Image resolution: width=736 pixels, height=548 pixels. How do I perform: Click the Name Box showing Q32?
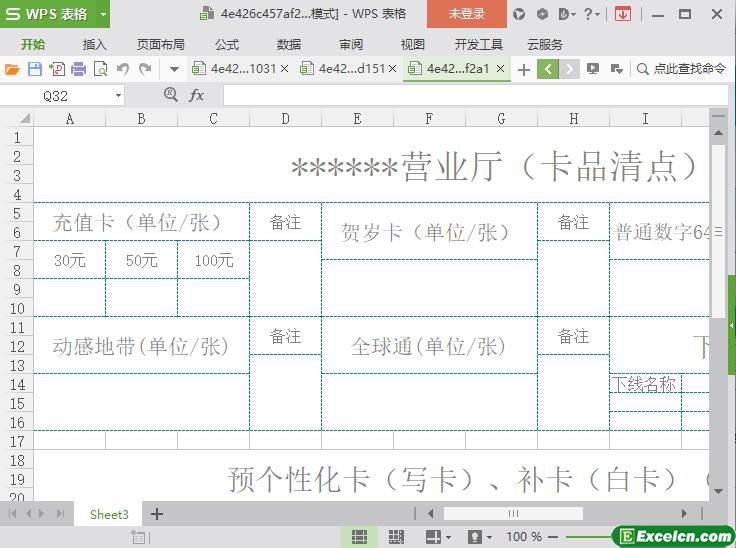click(x=56, y=96)
